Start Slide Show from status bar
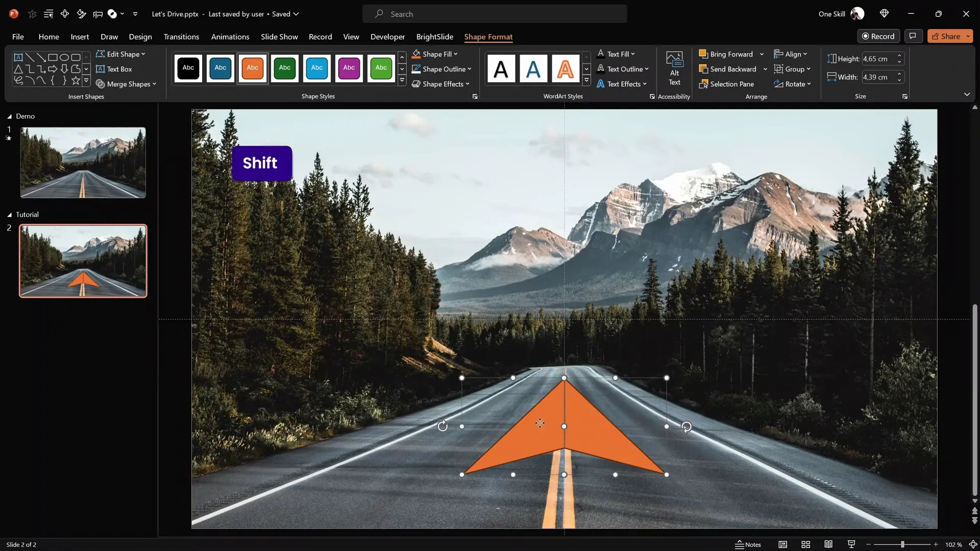The image size is (980, 551). tap(851, 544)
